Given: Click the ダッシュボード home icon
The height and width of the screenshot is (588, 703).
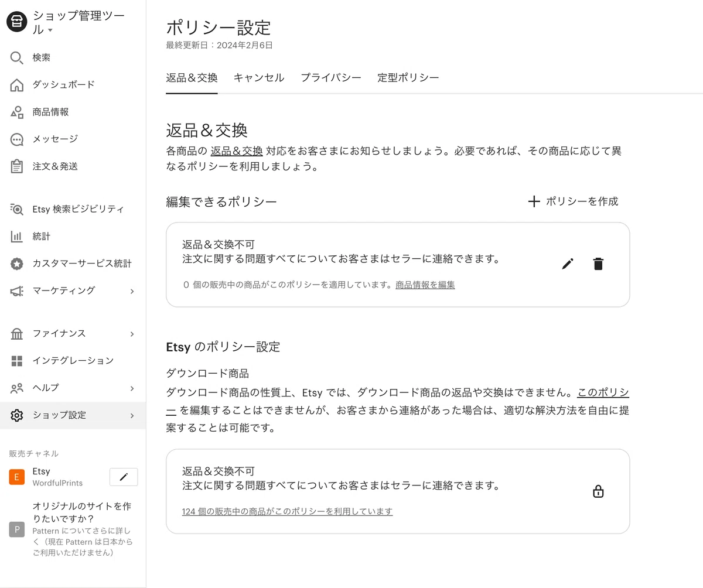Looking at the screenshot, I should 17,85.
